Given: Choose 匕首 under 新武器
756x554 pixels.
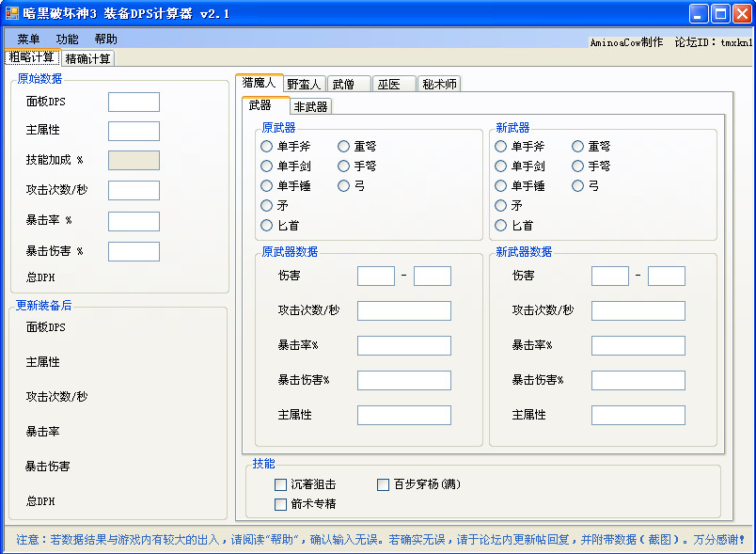Looking at the screenshot, I should coord(514,225).
